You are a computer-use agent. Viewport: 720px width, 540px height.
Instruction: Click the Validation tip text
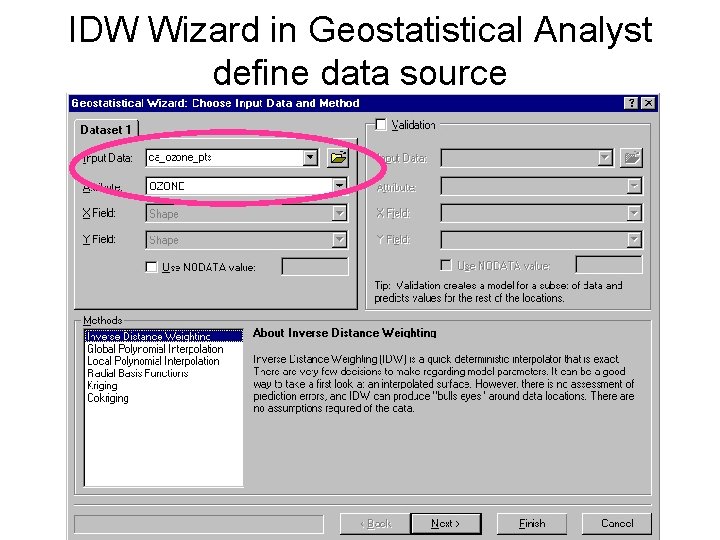498,292
